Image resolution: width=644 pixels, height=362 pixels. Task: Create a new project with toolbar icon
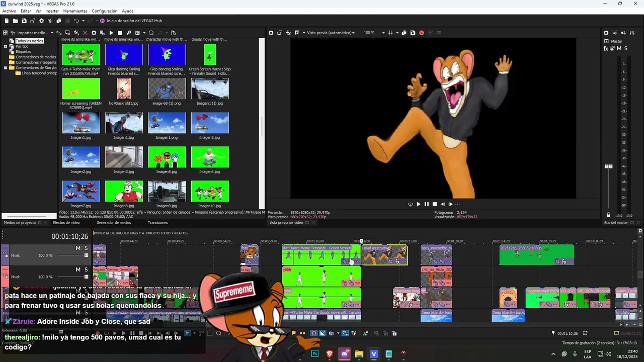click(7, 21)
